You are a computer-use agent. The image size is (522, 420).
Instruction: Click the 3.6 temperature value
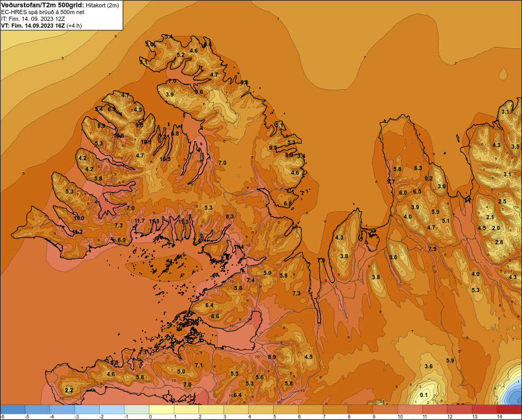(x=429, y=366)
